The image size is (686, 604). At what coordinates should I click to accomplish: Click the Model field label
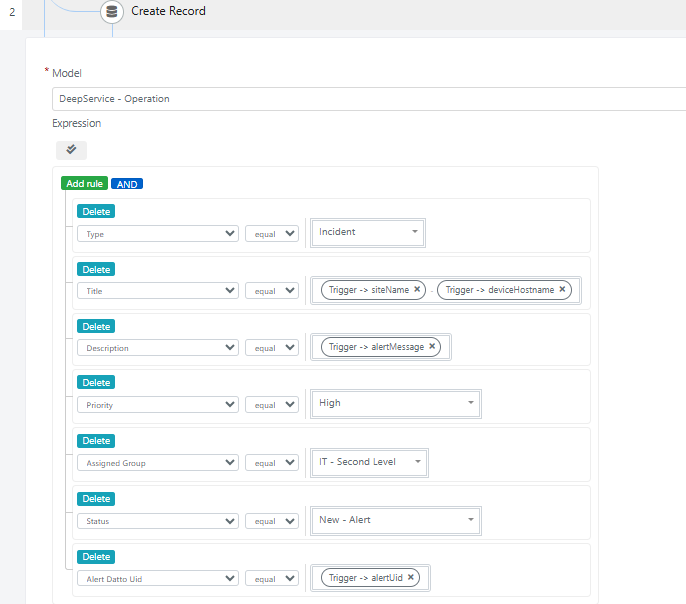pos(66,73)
